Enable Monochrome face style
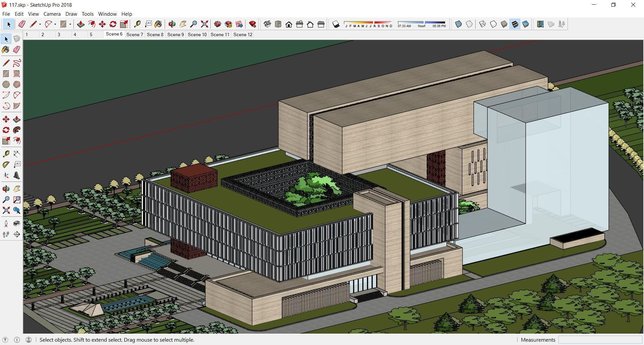This screenshot has height=345, width=644. [x=526, y=24]
